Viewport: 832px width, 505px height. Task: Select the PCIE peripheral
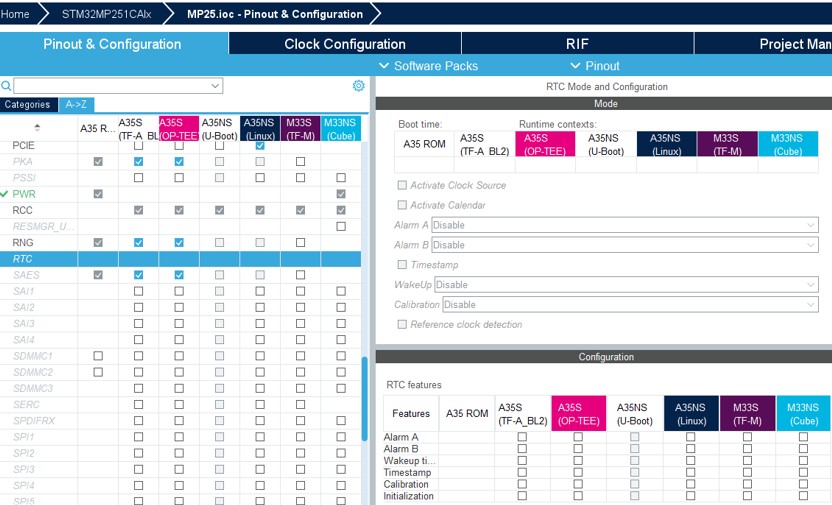click(23, 145)
